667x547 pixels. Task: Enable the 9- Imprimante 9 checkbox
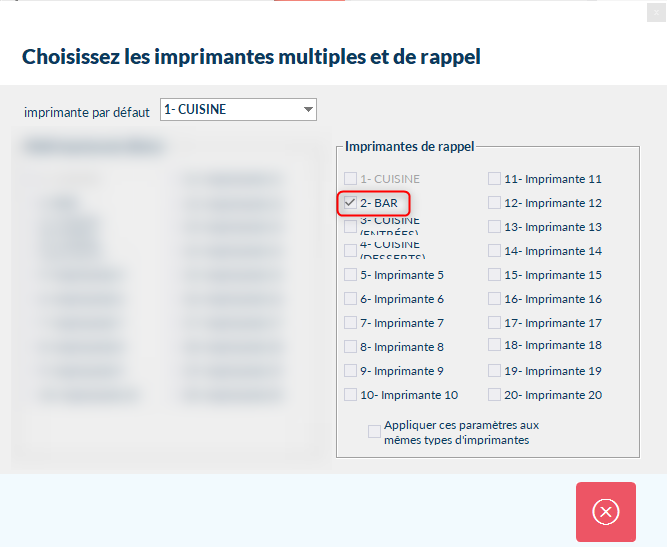tap(350, 371)
